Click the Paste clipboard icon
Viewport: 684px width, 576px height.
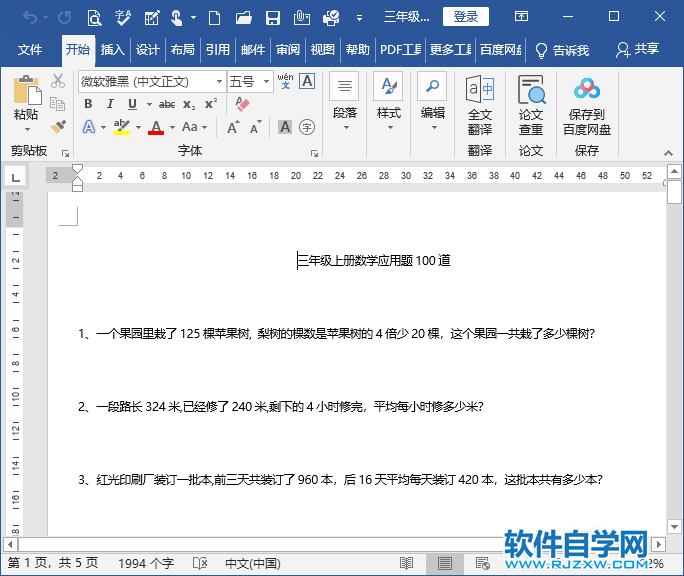tap(27, 90)
